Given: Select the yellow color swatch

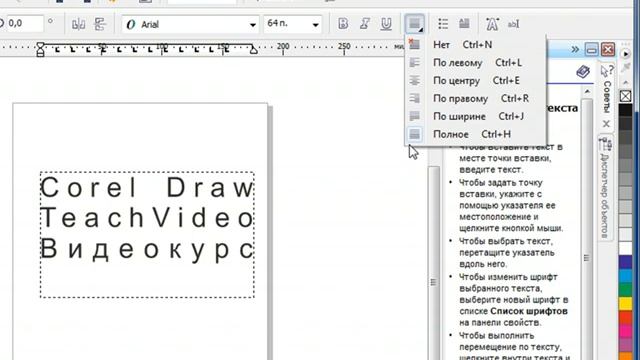Looking at the screenshot, I should pyautogui.click(x=625, y=303).
